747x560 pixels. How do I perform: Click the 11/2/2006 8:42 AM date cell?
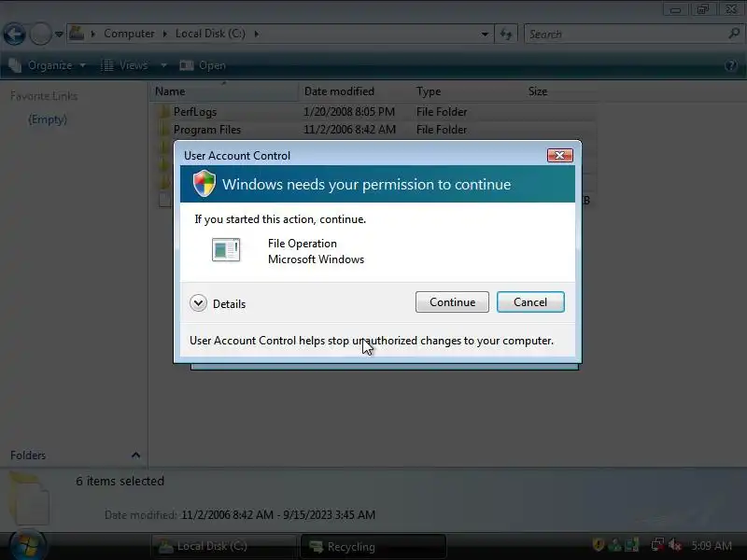(349, 130)
